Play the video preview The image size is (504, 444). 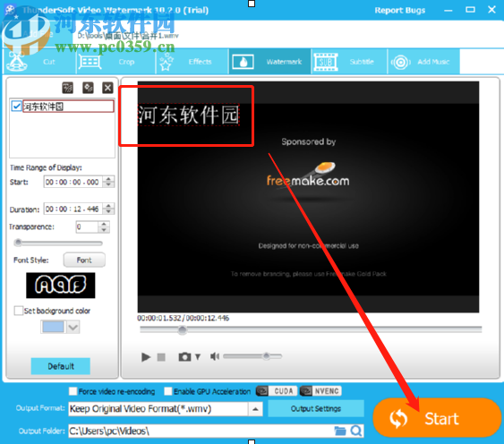(146, 357)
